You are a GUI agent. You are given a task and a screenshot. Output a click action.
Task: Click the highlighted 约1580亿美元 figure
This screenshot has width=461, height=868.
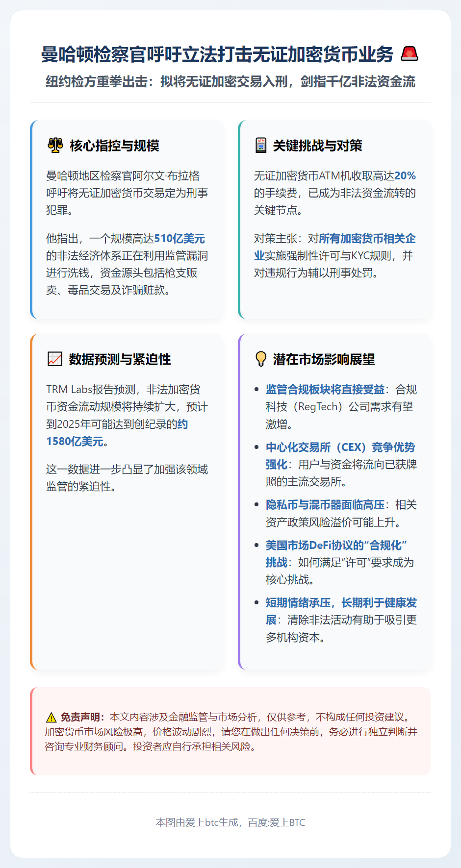117,433
